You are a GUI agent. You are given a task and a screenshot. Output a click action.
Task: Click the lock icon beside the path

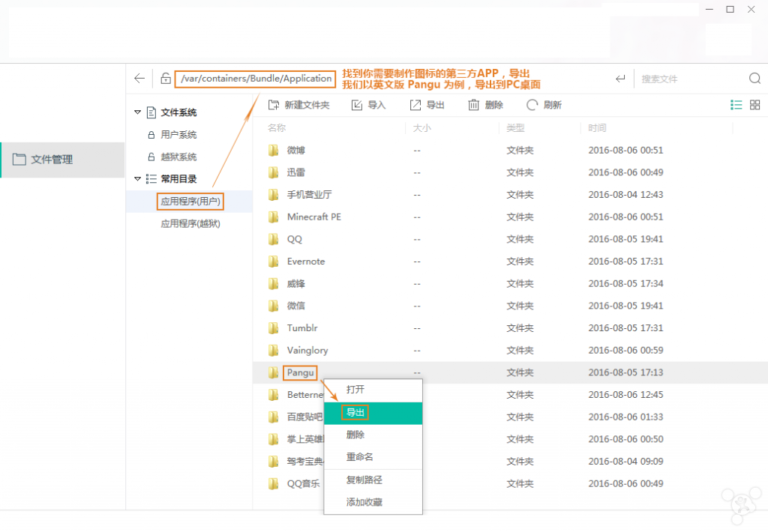pos(166,79)
